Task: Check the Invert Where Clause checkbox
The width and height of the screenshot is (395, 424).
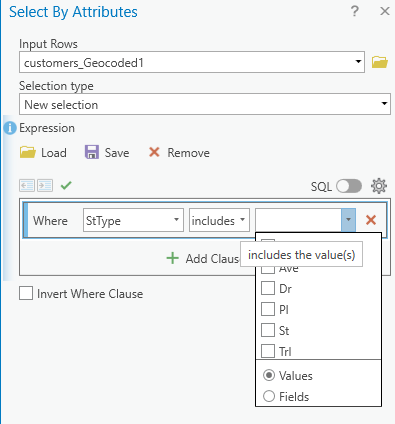Action: (26, 294)
